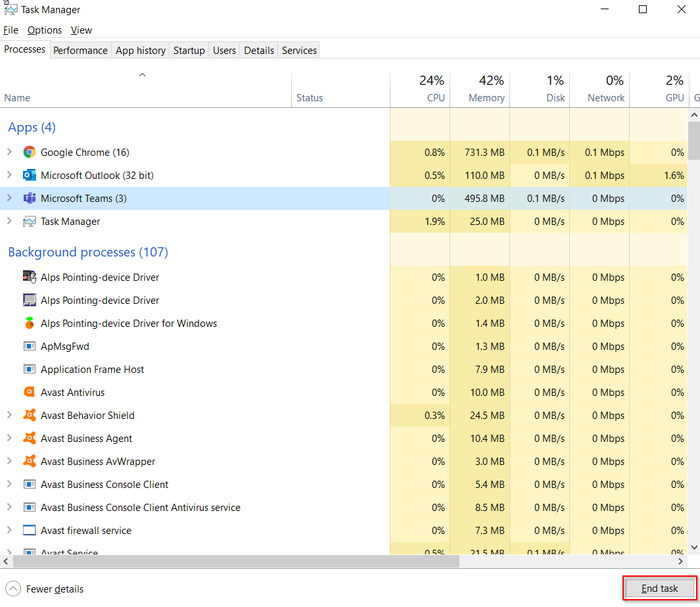Open the File menu
This screenshot has height=607, width=700.
coord(11,30)
